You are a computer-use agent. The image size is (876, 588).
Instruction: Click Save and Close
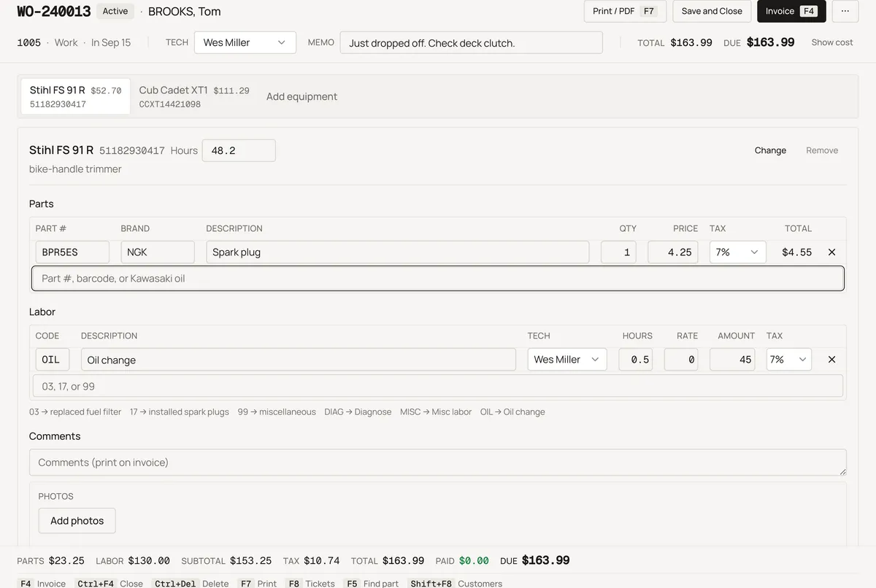(x=712, y=11)
